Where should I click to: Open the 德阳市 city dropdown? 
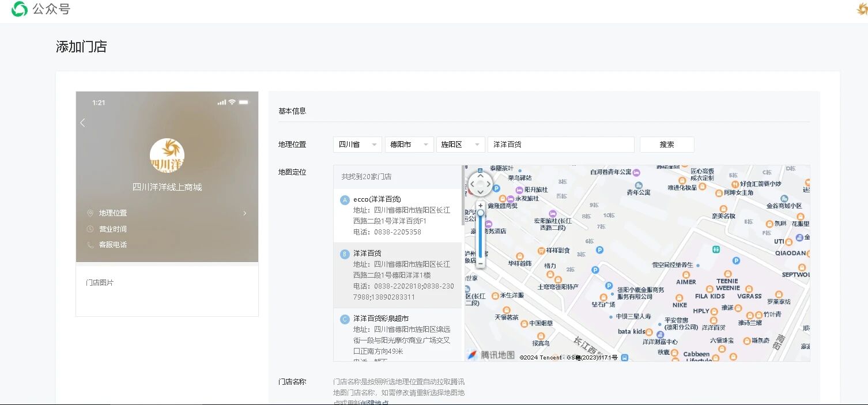[x=409, y=145]
